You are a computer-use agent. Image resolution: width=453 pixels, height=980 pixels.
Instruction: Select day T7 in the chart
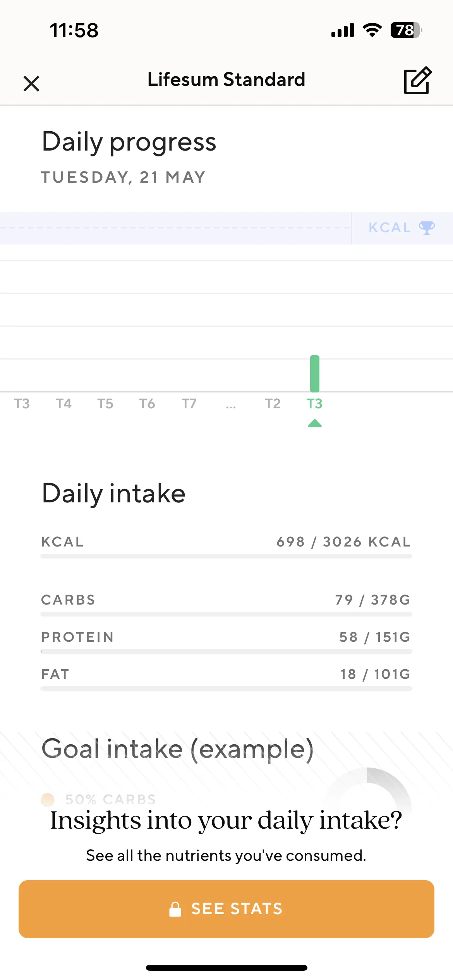(x=189, y=404)
